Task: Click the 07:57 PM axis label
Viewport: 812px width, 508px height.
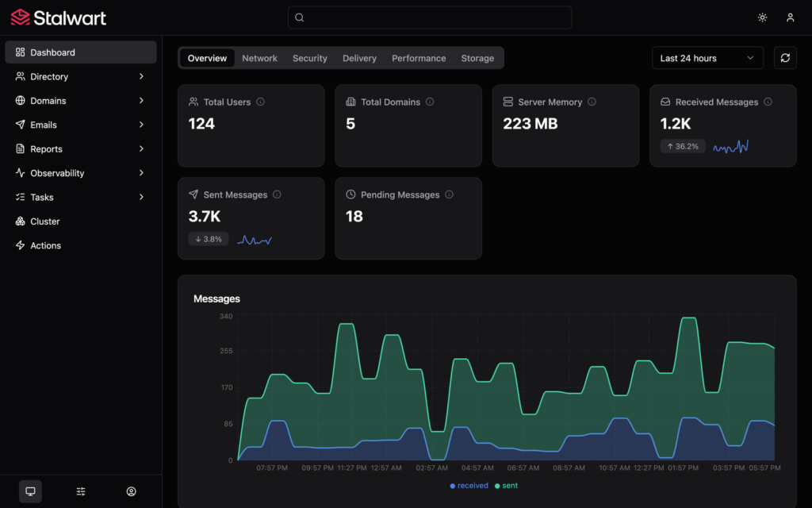Action: tap(272, 468)
